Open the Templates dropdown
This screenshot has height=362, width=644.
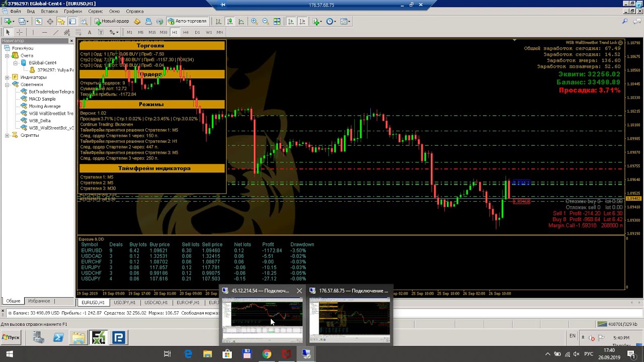coord(345,21)
